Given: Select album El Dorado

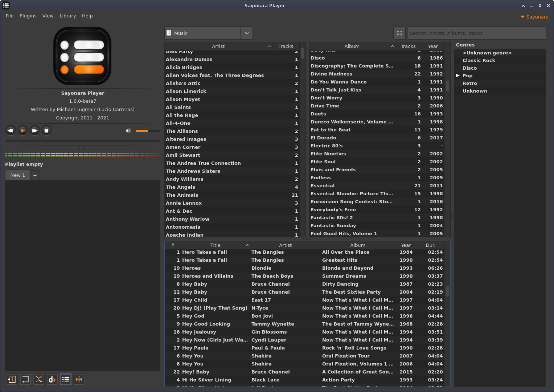Looking at the screenshot, I should tap(377, 138).
